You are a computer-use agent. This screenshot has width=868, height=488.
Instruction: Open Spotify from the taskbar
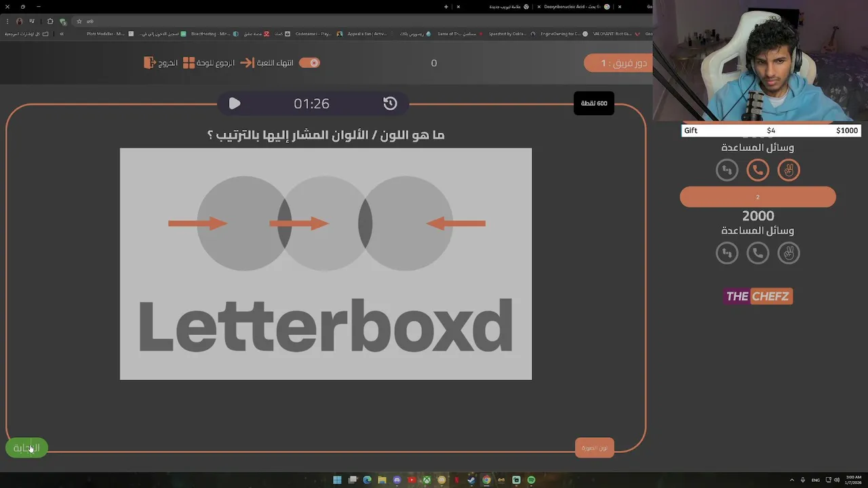[531, 480]
